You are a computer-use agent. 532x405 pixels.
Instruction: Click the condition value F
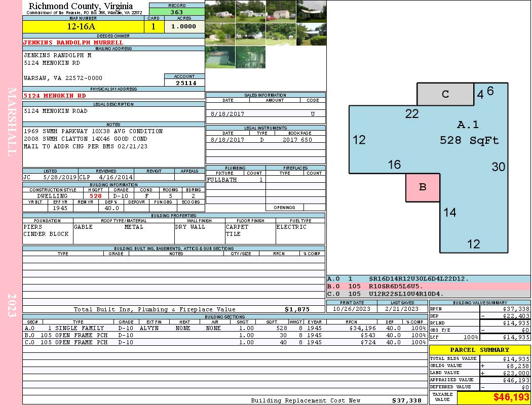[146, 196]
